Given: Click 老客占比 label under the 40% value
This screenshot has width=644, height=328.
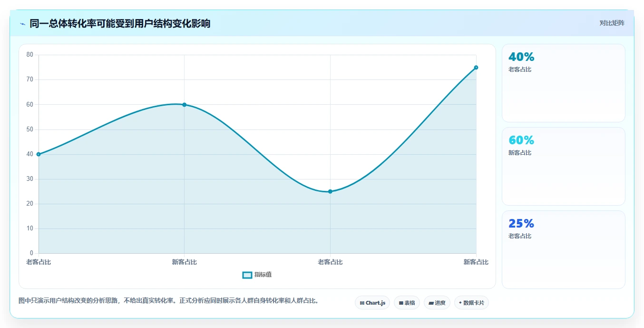Looking at the screenshot, I should 520,70.
